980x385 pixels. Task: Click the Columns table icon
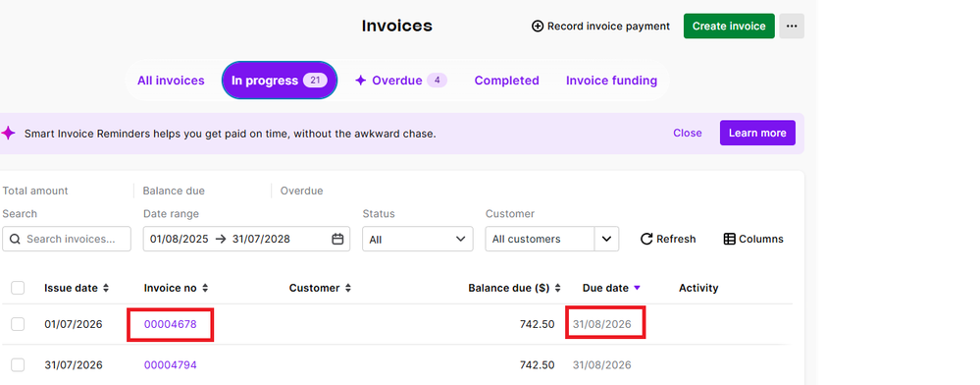730,239
